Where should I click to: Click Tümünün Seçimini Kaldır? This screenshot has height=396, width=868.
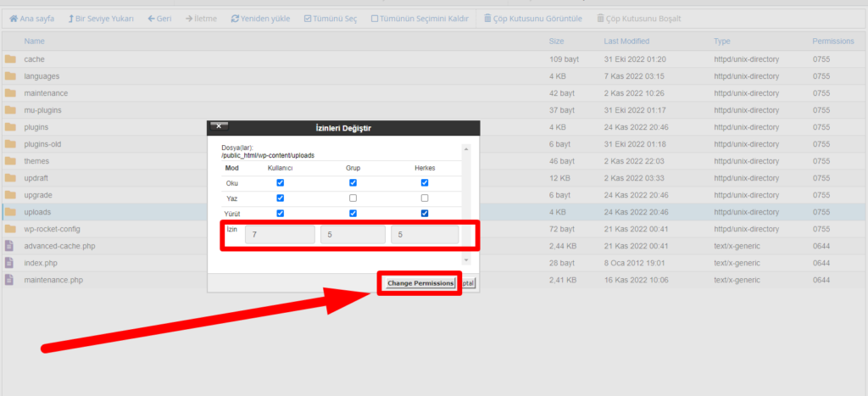[375, 18]
